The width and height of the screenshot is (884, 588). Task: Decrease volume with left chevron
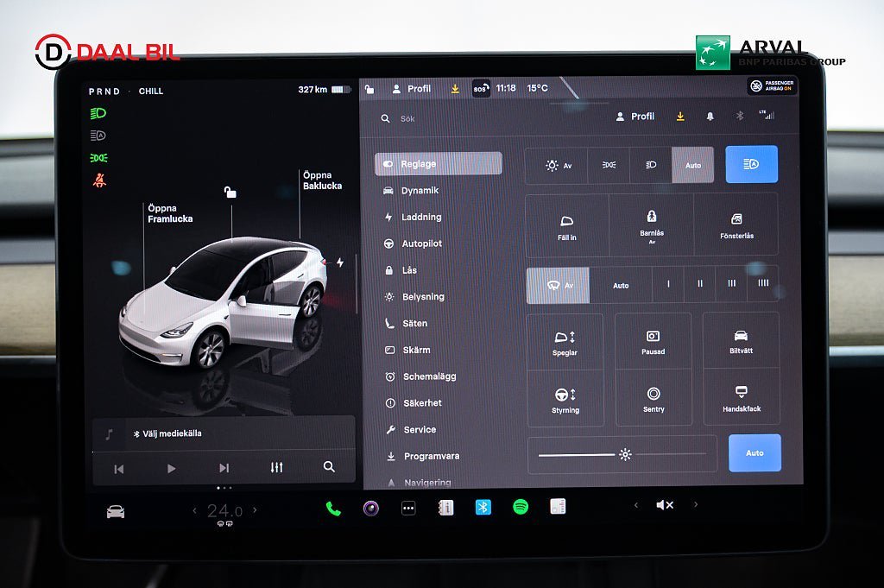636,505
